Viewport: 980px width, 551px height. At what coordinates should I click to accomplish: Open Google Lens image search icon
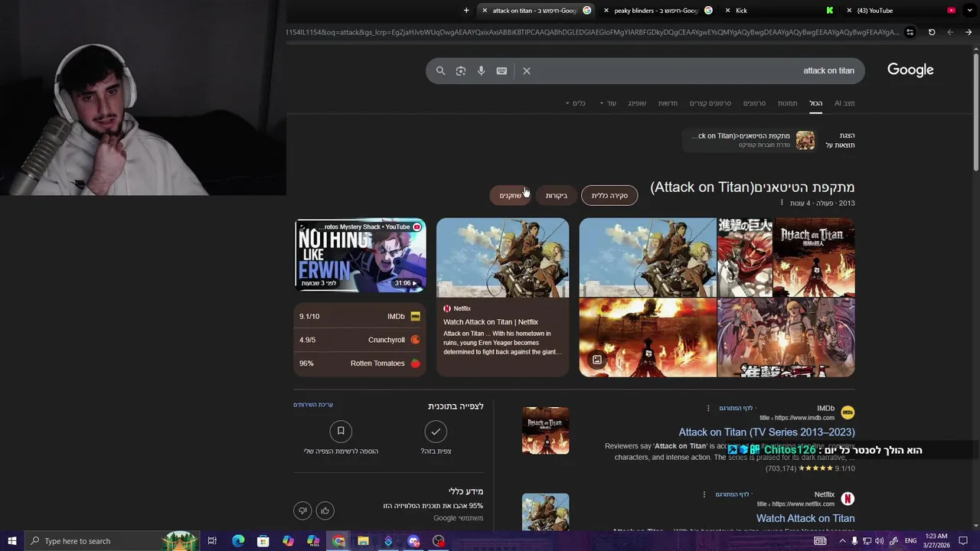[461, 70]
